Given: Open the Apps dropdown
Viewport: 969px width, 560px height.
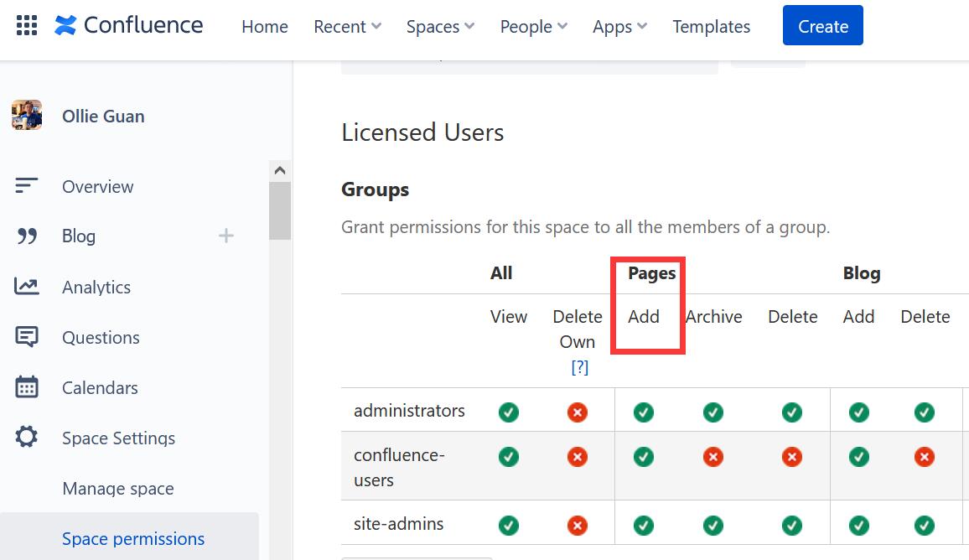Looking at the screenshot, I should (619, 26).
